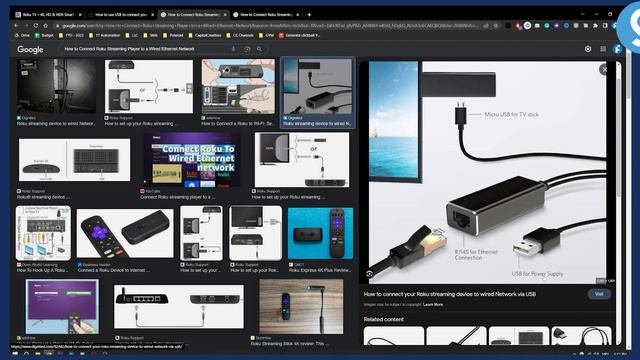This screenshot has width=640, height=360.
Task: Select wikiHow 'How to Connect a Roku to Wi-Fi' thumbnail
Action: tap(238, 86)
